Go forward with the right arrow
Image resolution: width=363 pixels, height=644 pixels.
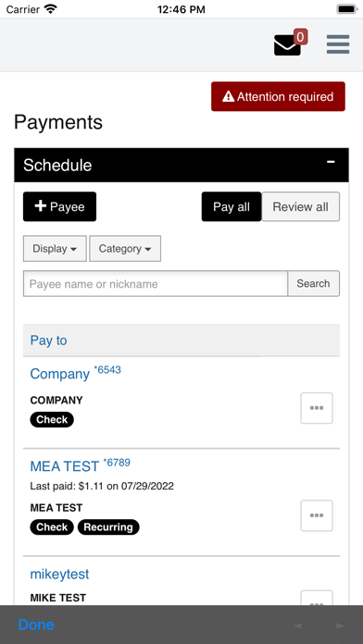(340, 625)
